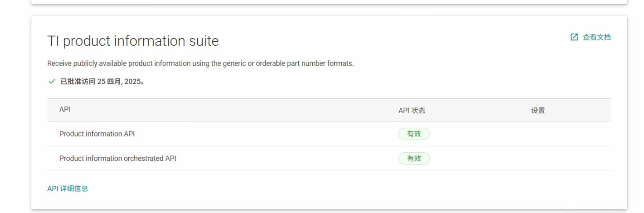Click the green approval checkmark icon
644x213 pixels.
(52, 82)
